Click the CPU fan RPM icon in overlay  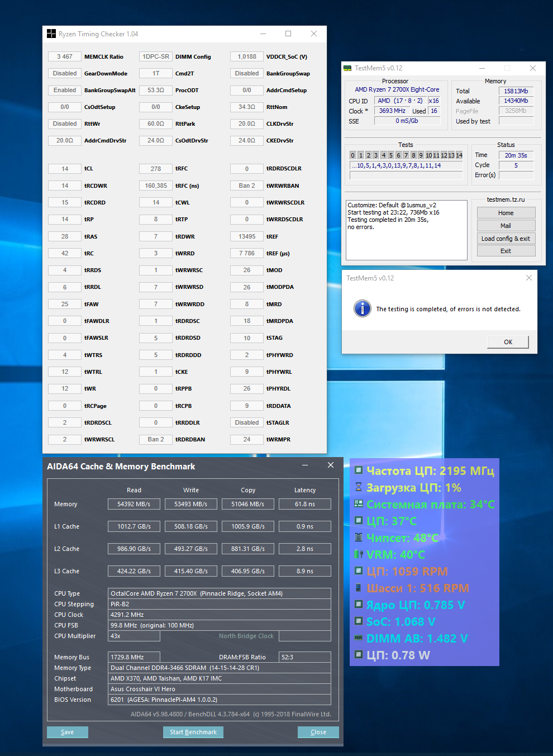[359, 571]
